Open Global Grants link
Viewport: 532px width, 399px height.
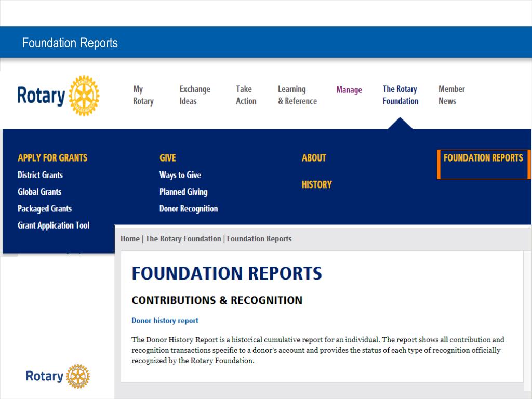point(39,192)
